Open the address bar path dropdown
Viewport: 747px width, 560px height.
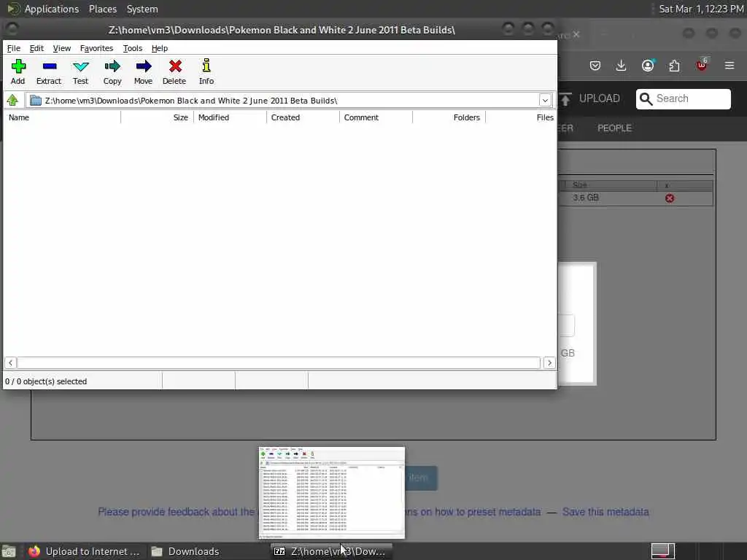[545, 101]
